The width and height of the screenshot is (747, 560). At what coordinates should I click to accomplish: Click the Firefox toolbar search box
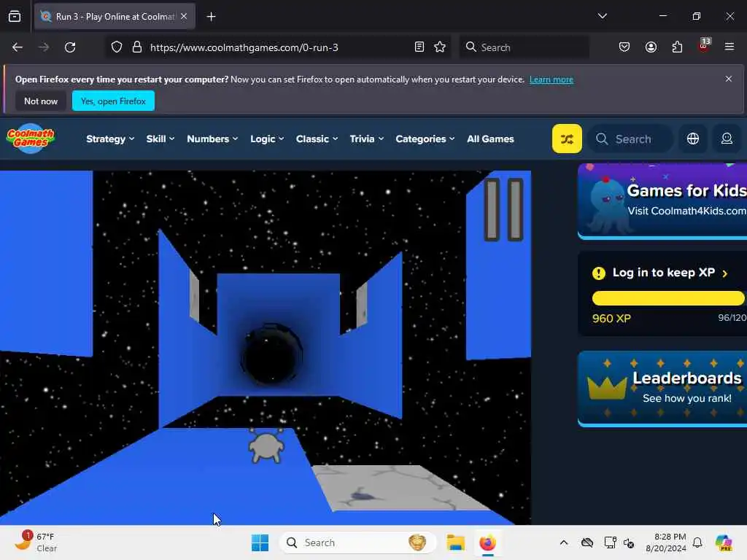coord(524,47)
